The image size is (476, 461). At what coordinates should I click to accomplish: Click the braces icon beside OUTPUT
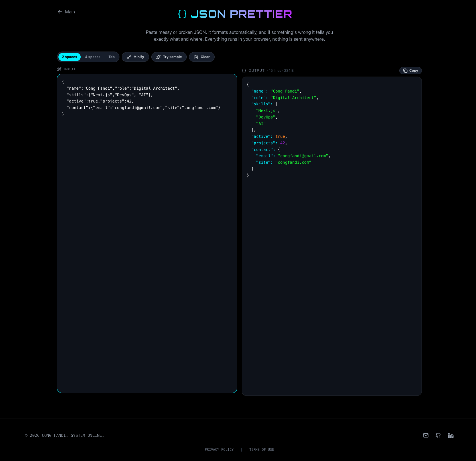[x=244, y=71]
